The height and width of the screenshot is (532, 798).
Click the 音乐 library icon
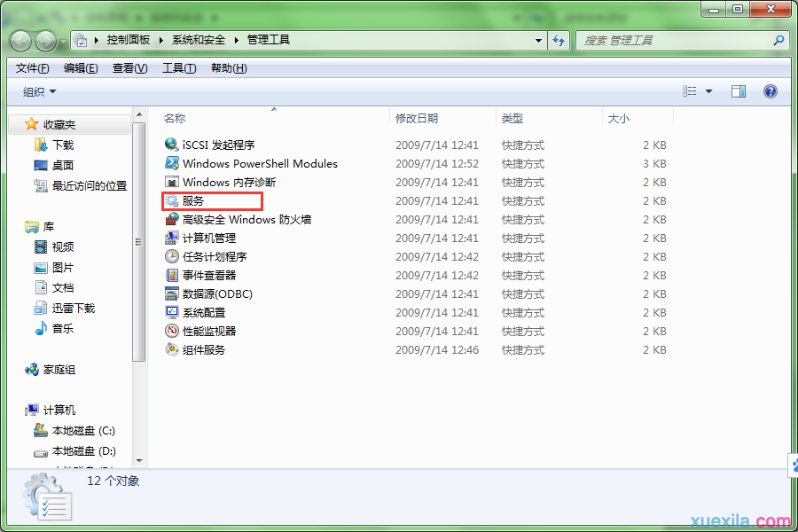(x=40, y=328)
